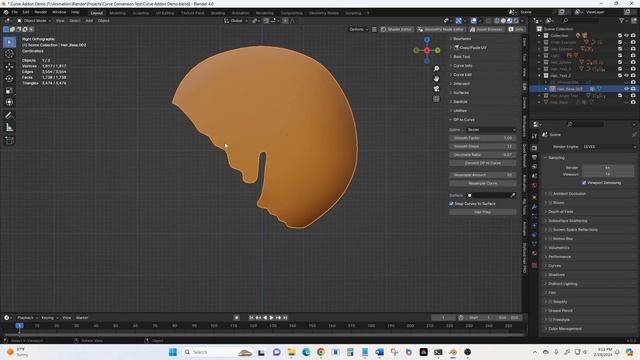Image resolution: width=640 pixels, height=360 pixels.
Task: Enable the Ambient Occlusion checkbox
Action: pyautogui.click(x=550, y=193)
